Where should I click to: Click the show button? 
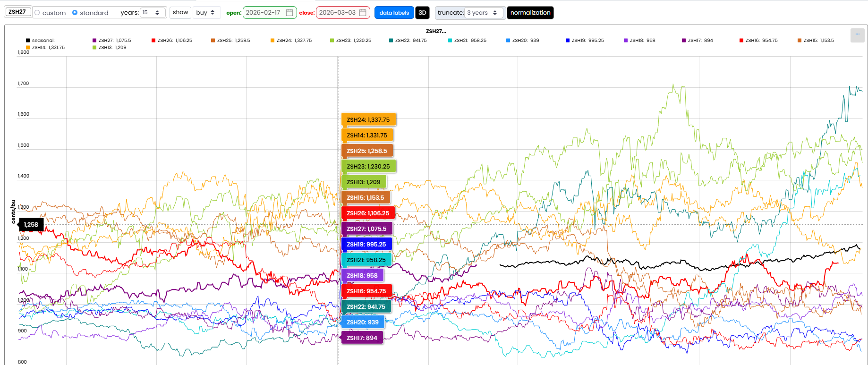180,13
